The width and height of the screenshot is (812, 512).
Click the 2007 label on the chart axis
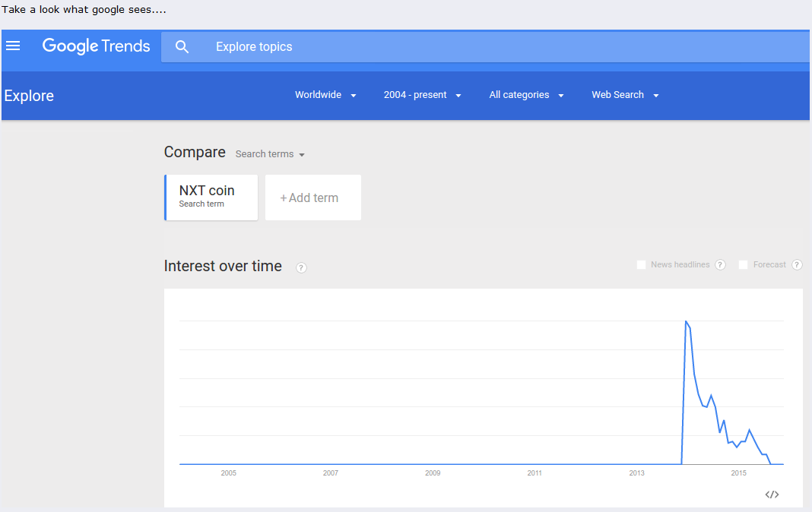pos(331,473)
